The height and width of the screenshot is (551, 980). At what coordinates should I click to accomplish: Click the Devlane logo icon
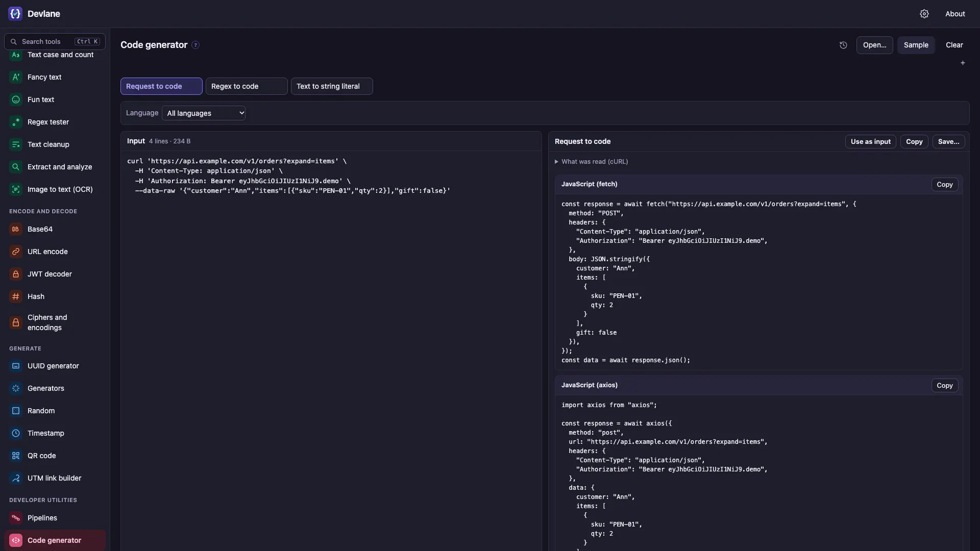click(x=15, y=14)
